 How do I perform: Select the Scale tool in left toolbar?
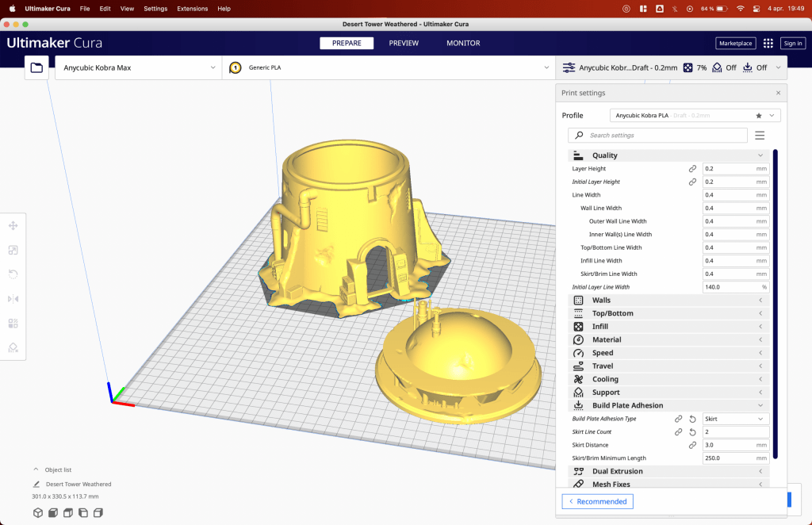pyautogui.click(x=13, y=250)
